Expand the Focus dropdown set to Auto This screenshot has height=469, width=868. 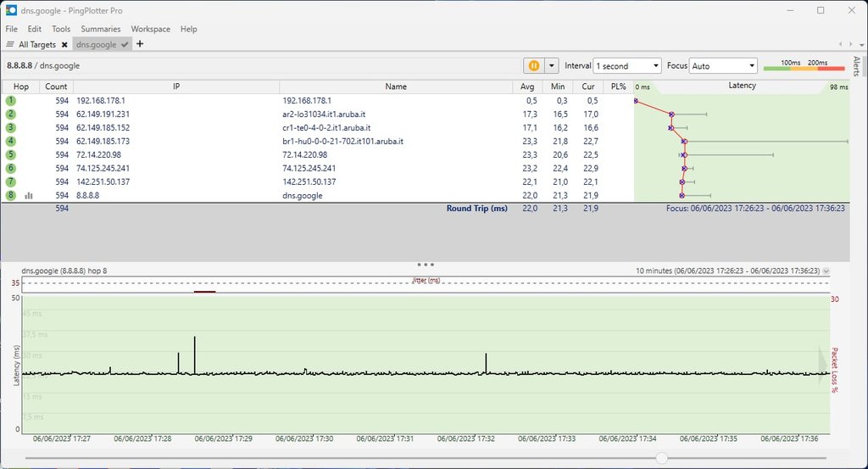coord(723,65)
